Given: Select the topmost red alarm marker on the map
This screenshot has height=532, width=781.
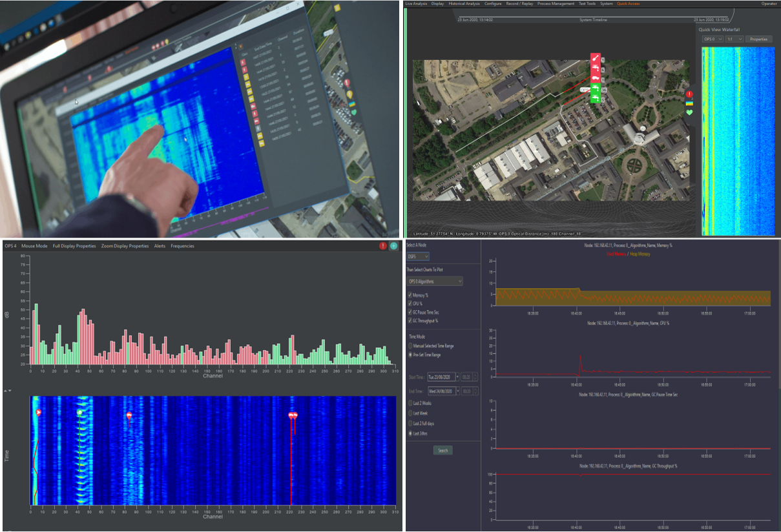Looking at the screenshot, I should point(595,59).
